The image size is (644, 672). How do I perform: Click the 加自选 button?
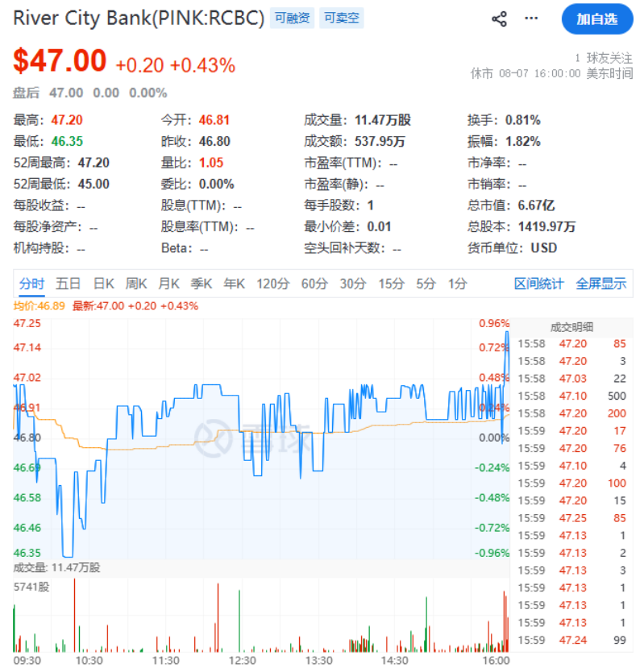click(x=596, y=19)
